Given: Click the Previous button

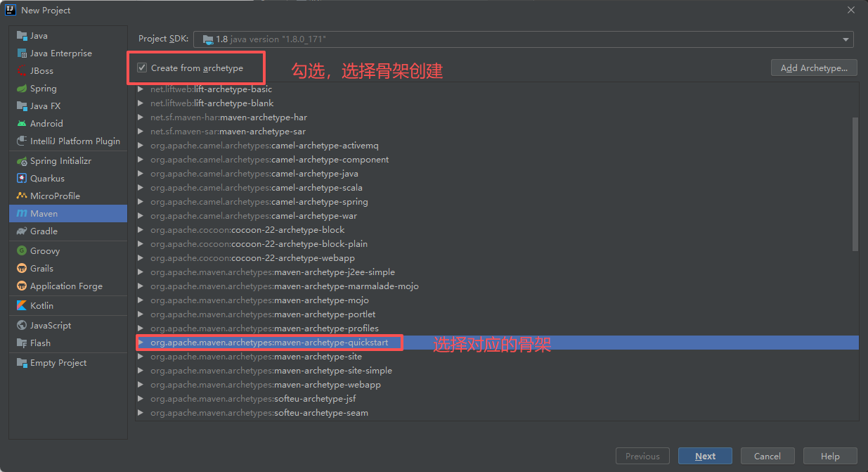Looking at the screenshot, I should [642, 456].
